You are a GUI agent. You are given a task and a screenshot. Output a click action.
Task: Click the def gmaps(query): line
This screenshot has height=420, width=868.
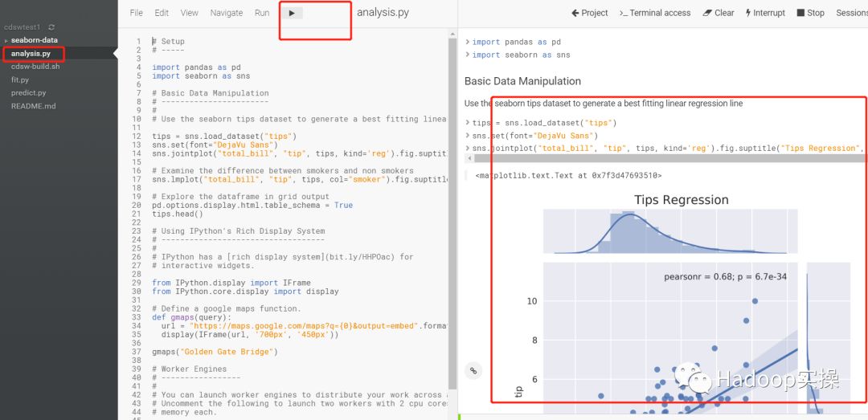click(191, 317)
